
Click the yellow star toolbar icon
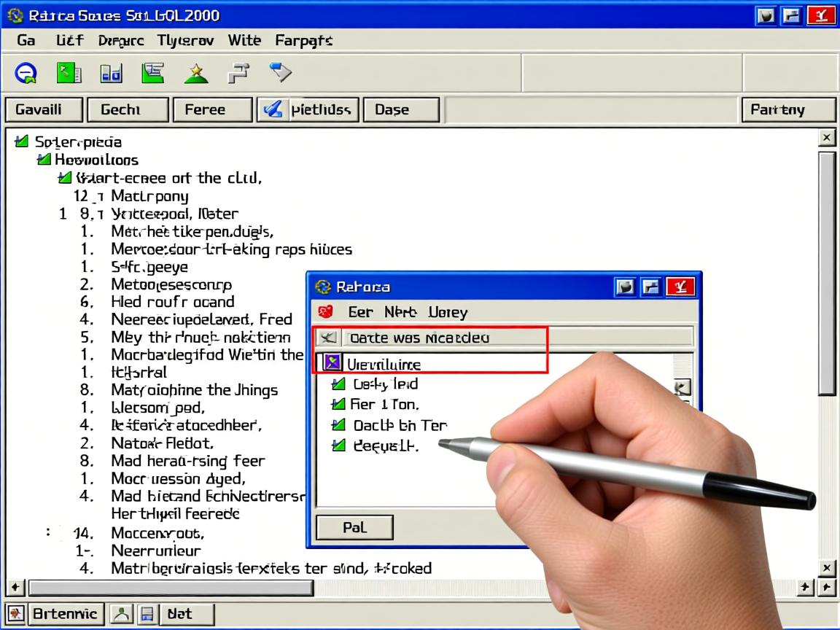click(196, 73)
